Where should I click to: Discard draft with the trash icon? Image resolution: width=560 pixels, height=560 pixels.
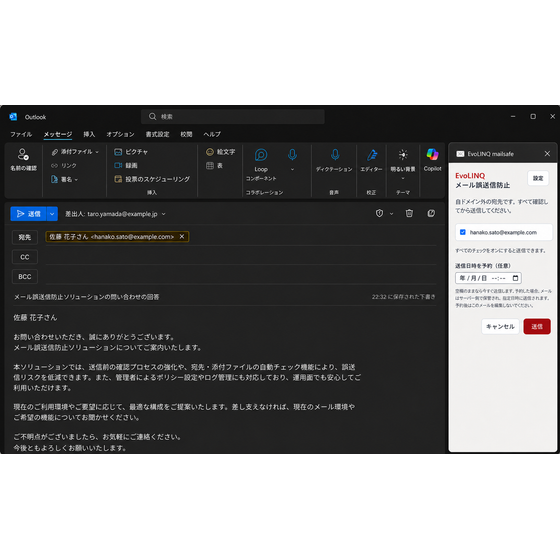(409, 213)
